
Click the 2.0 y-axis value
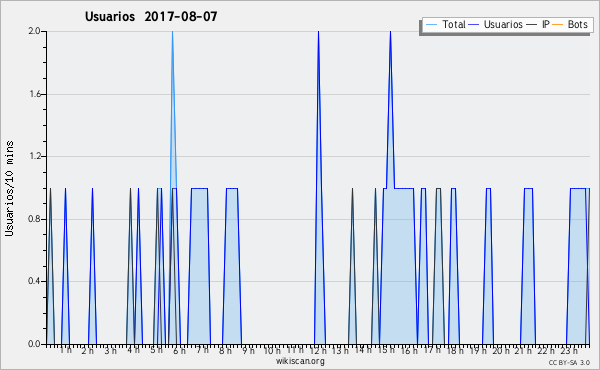click(x=34, y=31)
